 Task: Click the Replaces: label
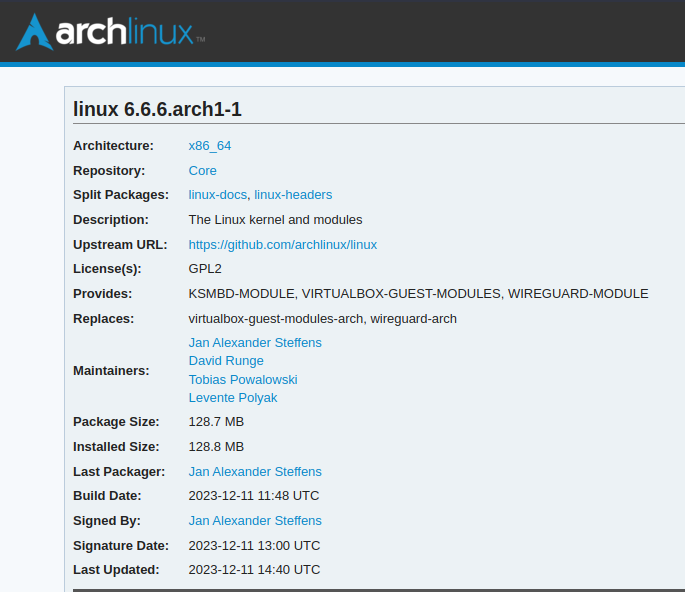[103, 319]
